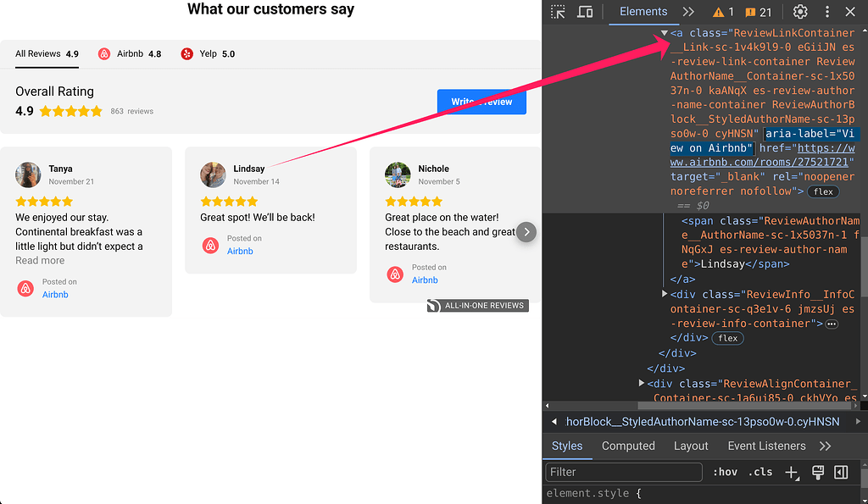Toggle the flex overlay badge on the anchor element
Image resolution: width=868 pixels, height=504 pixels.
point(823,191)
